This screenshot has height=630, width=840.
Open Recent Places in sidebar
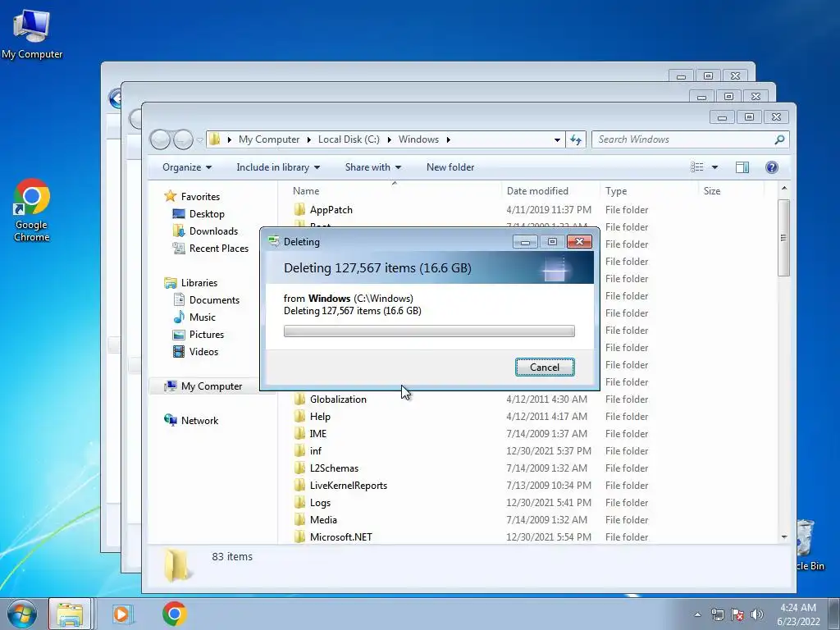tap(218, 248)
